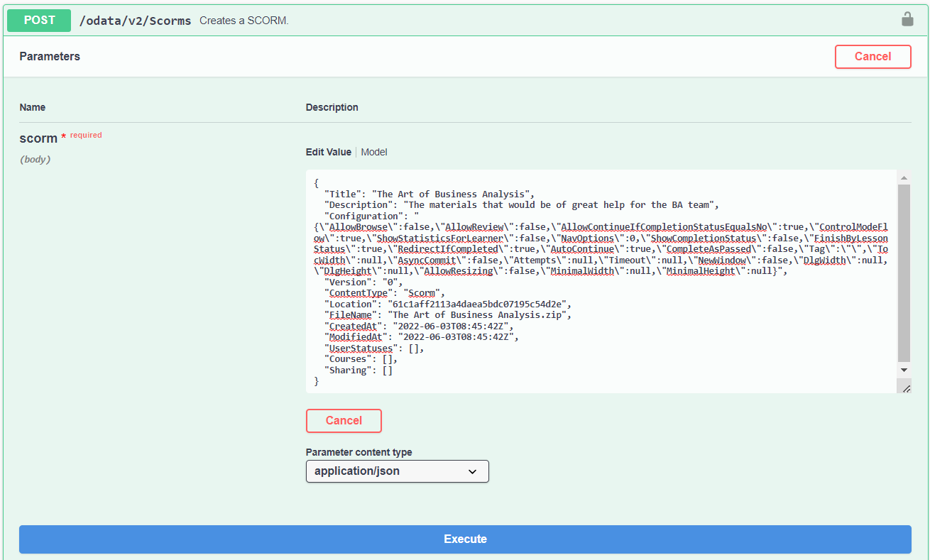Click the green POST method badge
The image size is (930, 560).
39,21
